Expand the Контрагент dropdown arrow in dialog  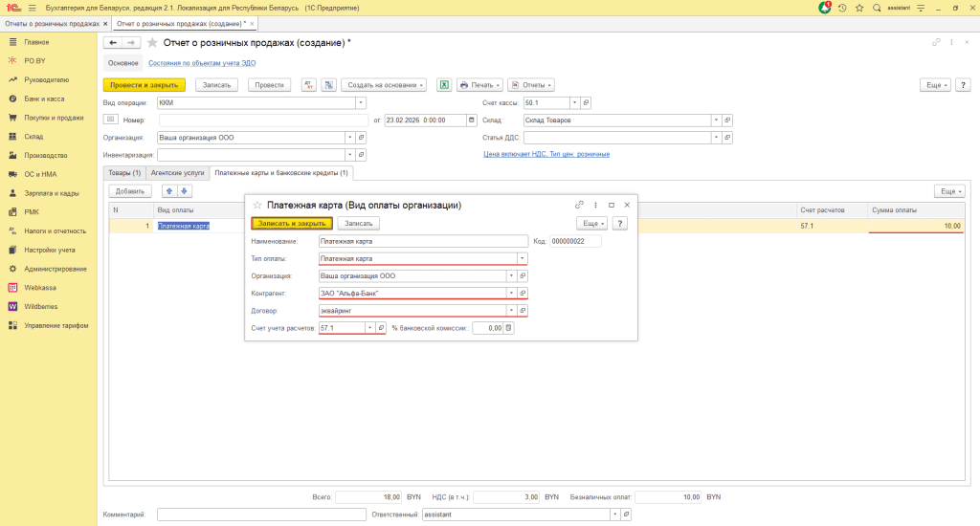tap(512, 294)
